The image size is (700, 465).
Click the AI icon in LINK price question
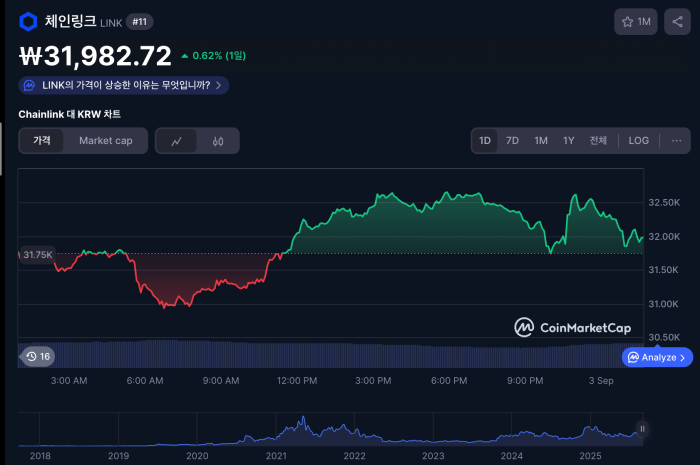click(x=29, y=85)
